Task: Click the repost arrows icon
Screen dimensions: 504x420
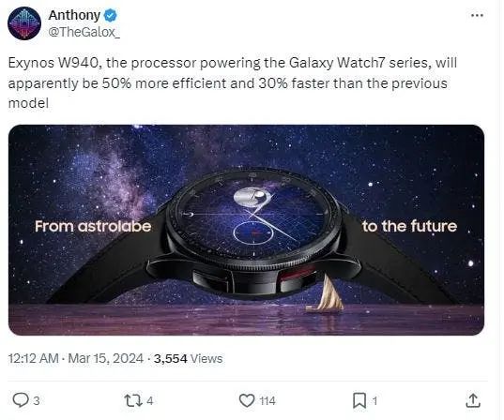Action: [x=132, y=400]
